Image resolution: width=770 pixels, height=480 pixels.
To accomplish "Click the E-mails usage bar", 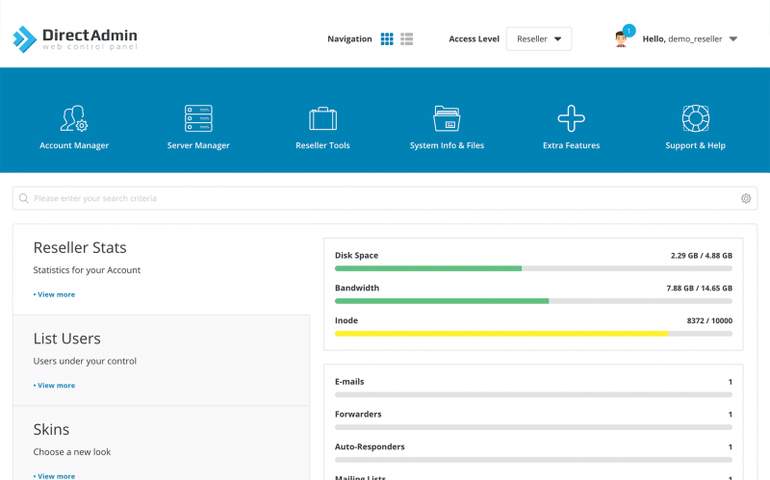I will point(533,395).
